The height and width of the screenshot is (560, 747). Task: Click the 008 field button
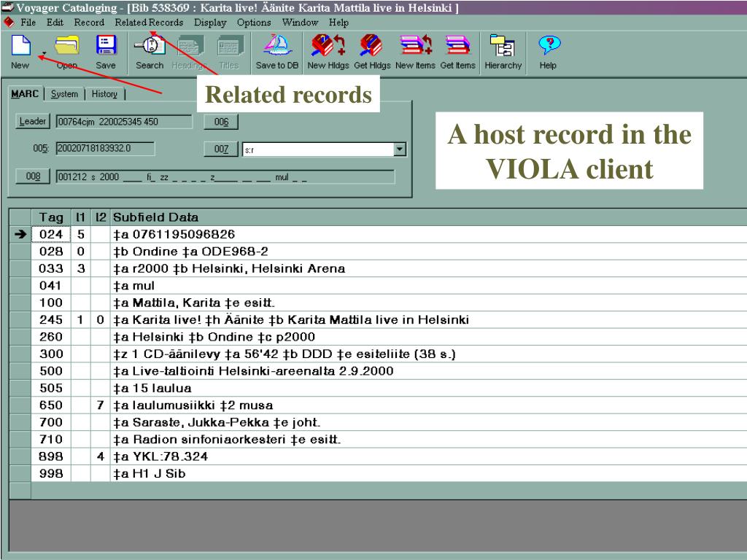pyautogui.click(x=33, y=176)
